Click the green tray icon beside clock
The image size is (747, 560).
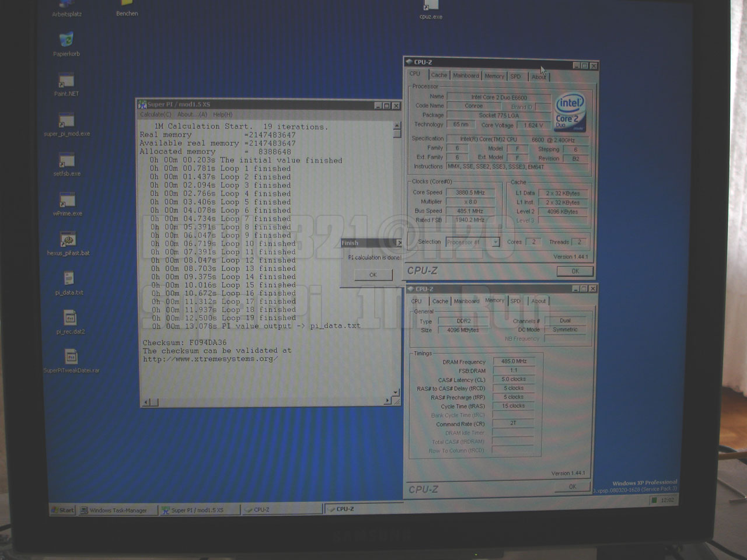tap(654, 500)
